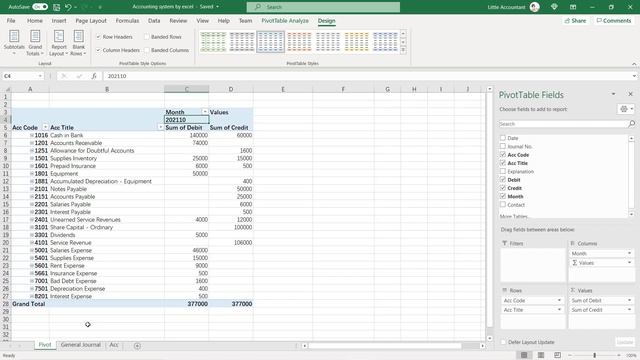Open Sum of Credit dropdown in Values area

(629, 310)
